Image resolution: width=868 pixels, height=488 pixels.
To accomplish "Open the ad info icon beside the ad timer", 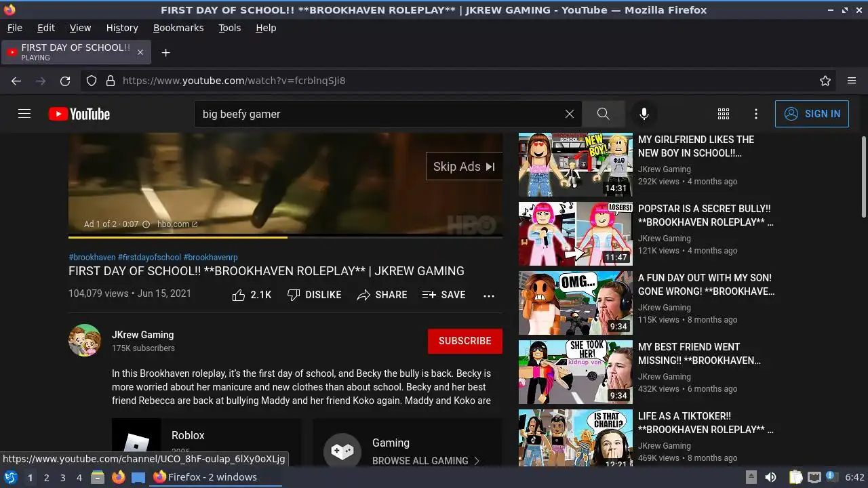I will pyautogui.click(x=146, y=224).
